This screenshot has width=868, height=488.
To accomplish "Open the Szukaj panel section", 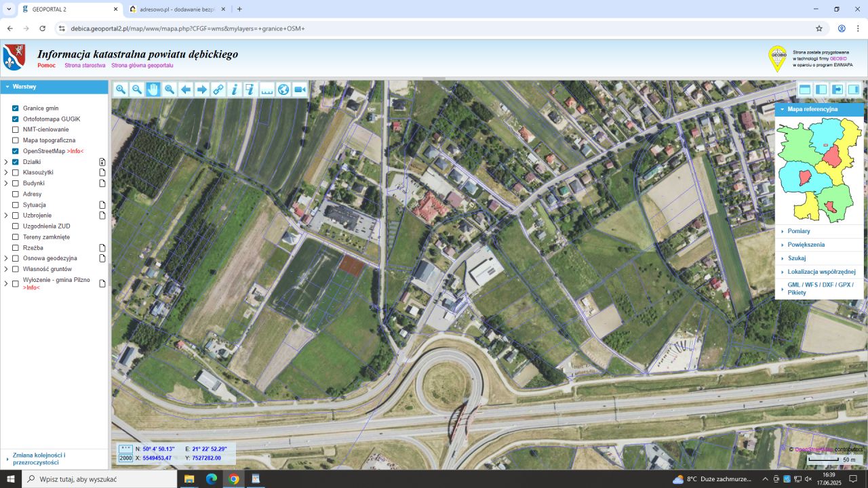I will click(x=796, y=258).
